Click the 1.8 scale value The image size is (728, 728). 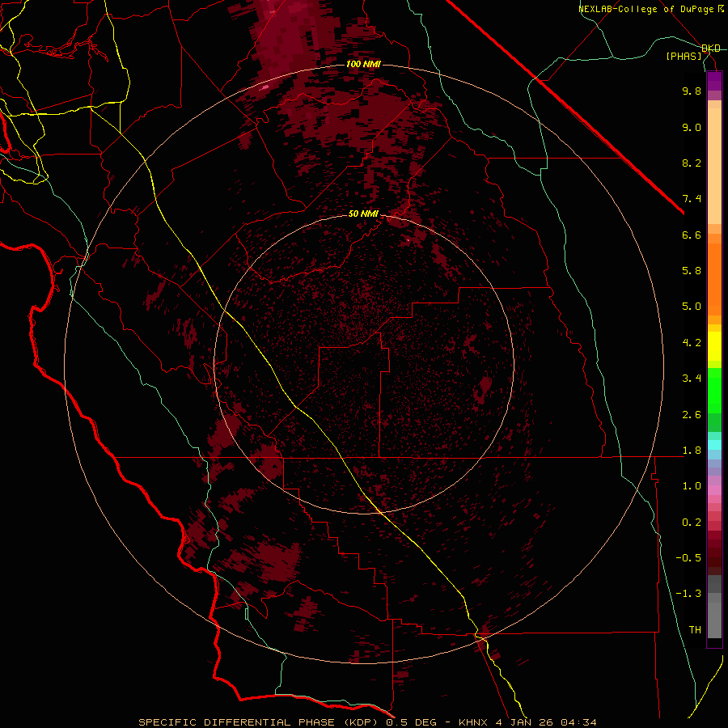[692, 451]
